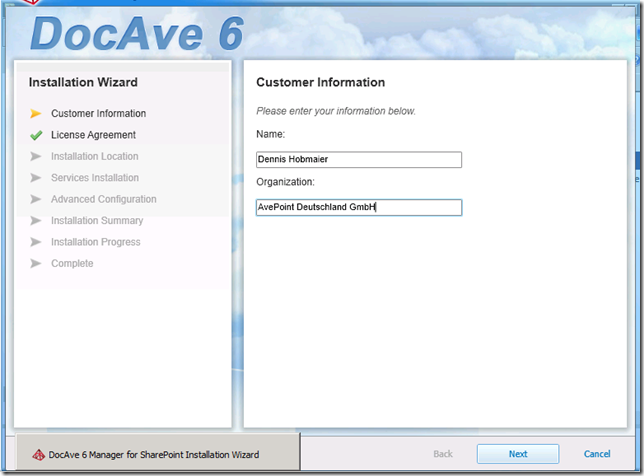Click the Installation Wizard heading
Viewport: 644px width, 476px height.
point(83,82)
